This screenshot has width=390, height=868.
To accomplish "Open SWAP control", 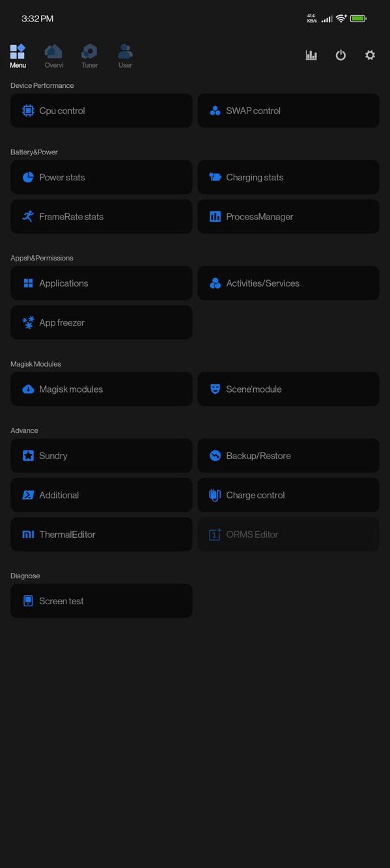I will tap(288, 111).
